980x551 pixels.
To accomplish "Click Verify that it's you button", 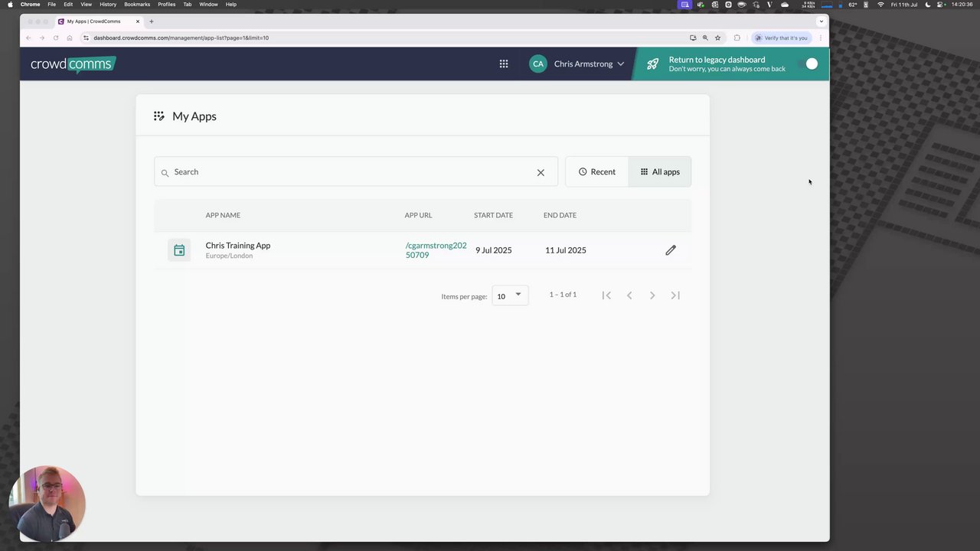I will (781, 37).
